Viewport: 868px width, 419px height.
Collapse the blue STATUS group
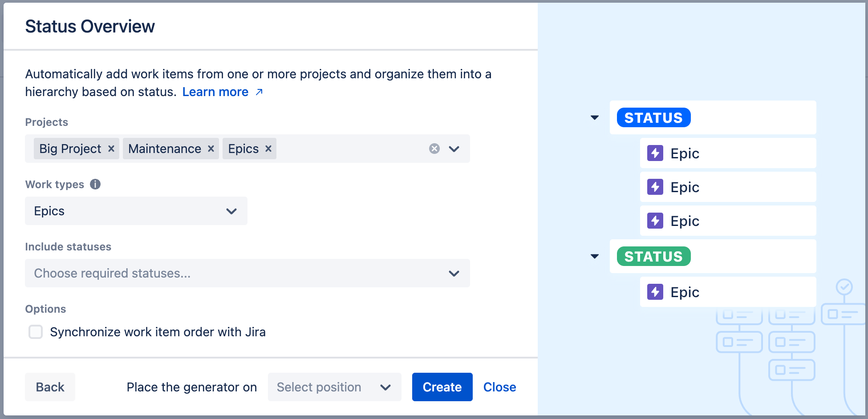point(595,118)
